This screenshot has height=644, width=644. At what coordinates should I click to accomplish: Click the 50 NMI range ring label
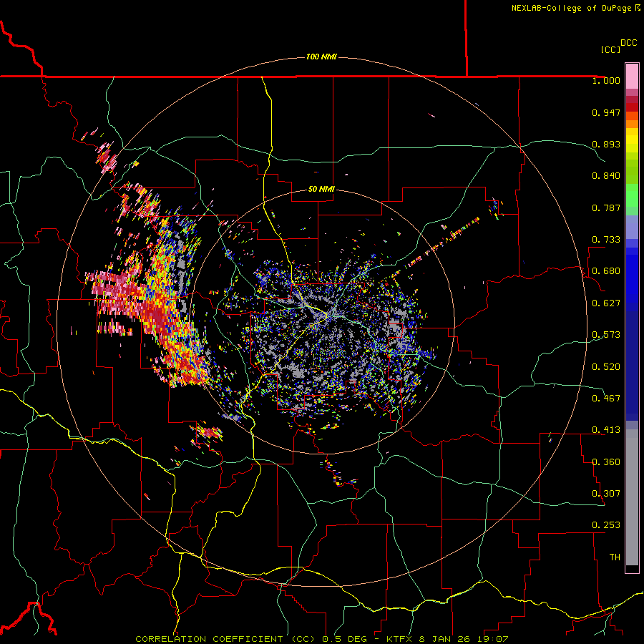(x=321, y=189)
